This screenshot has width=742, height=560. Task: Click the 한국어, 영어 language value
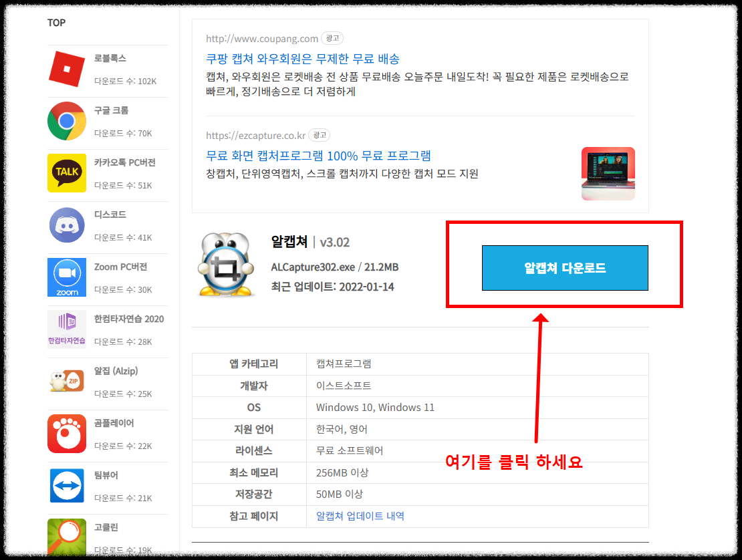coord(342,429)
